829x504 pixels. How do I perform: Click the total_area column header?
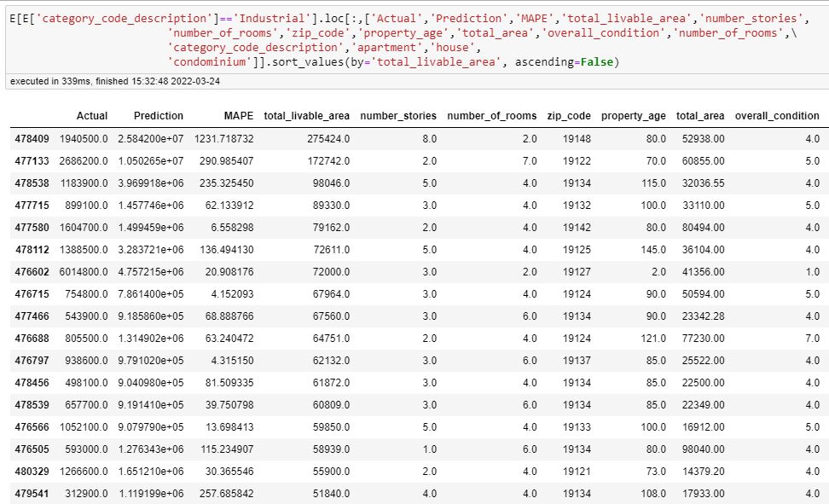click(x=700, y=116)
